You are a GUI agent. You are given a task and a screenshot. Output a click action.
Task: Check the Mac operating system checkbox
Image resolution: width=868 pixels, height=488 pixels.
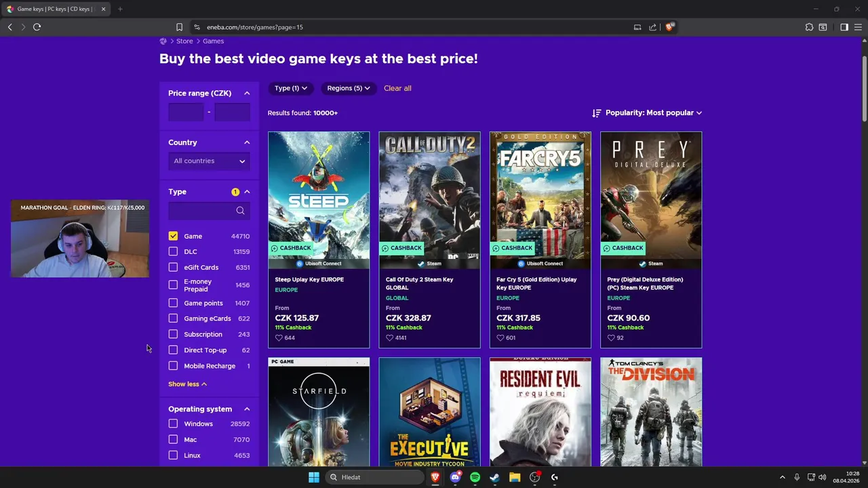click(x=173, y=439)
